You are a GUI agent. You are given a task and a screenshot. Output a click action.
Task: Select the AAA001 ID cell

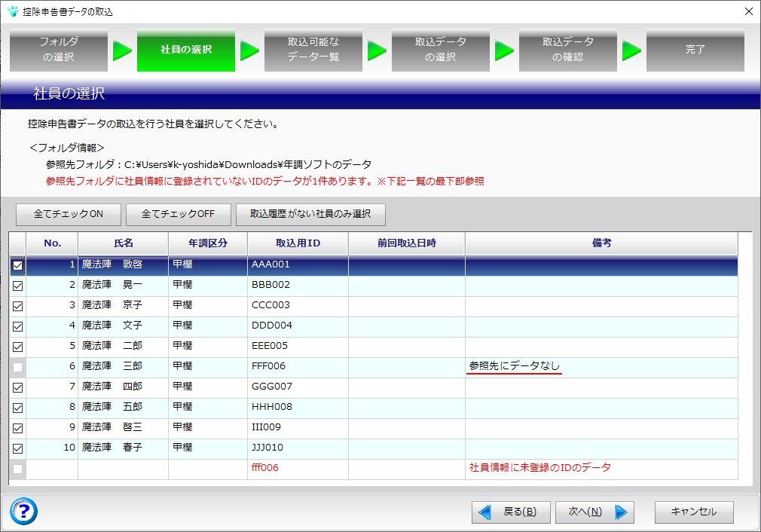pyautogui.click(x=298, y=265)
